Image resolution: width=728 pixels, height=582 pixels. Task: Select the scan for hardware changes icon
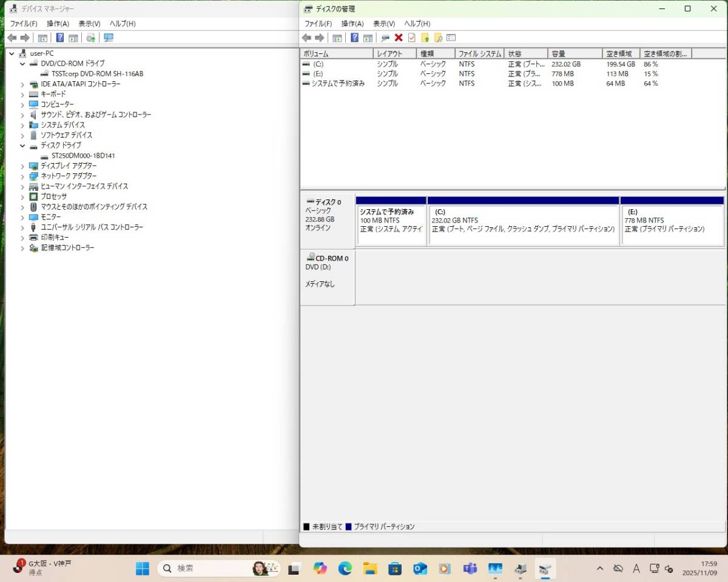tap(90, 38)
